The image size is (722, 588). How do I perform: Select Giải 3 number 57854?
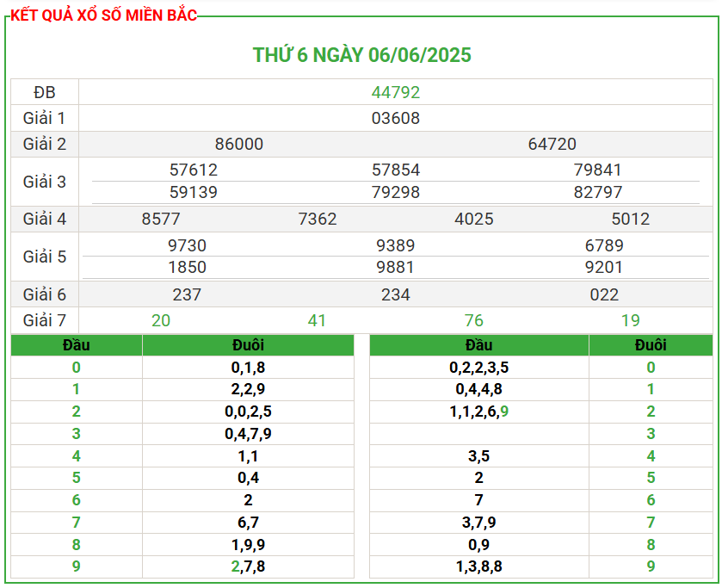pyautogui.click(x=396, y=170)
